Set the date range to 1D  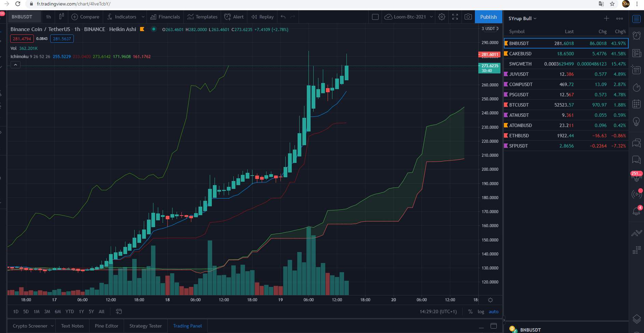coord(16,311)
